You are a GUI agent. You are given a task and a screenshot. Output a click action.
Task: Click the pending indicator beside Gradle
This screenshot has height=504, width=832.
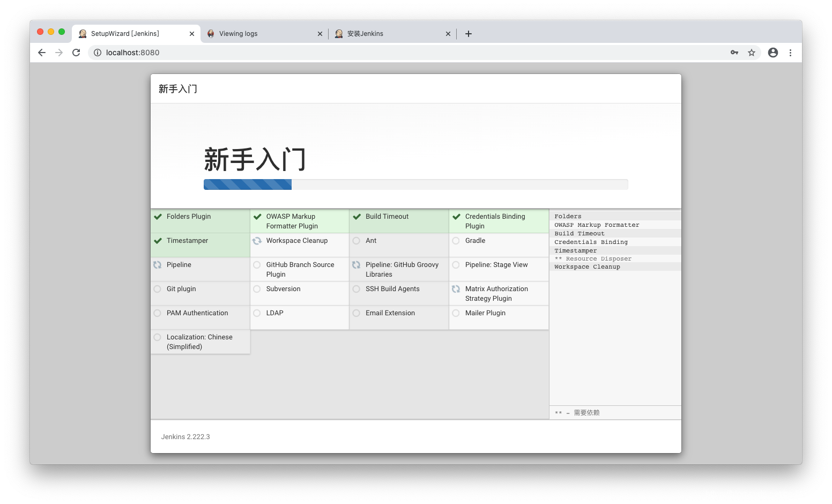(x=456, y=241)
